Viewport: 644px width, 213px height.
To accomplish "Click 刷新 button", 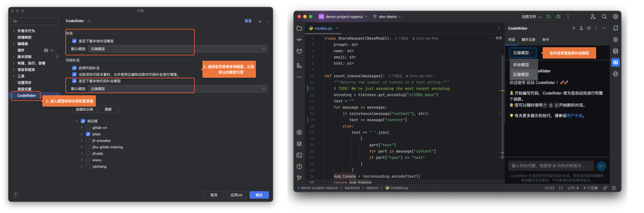I will 108,109.
